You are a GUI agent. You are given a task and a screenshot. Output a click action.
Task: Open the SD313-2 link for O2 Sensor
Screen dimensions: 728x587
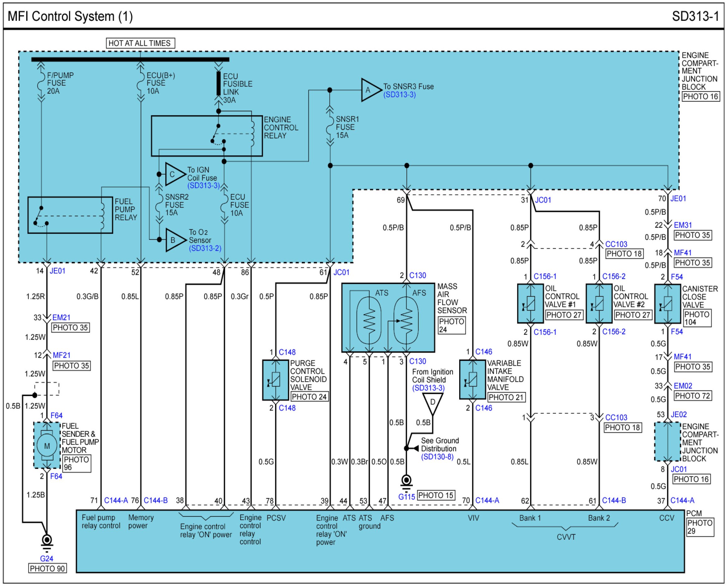tap(205, 248)
